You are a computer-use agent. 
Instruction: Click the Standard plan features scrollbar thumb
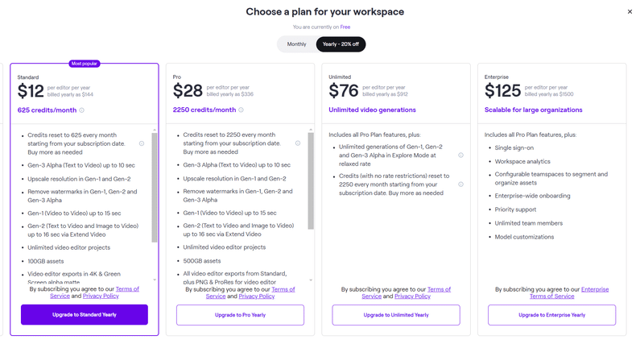155,185
